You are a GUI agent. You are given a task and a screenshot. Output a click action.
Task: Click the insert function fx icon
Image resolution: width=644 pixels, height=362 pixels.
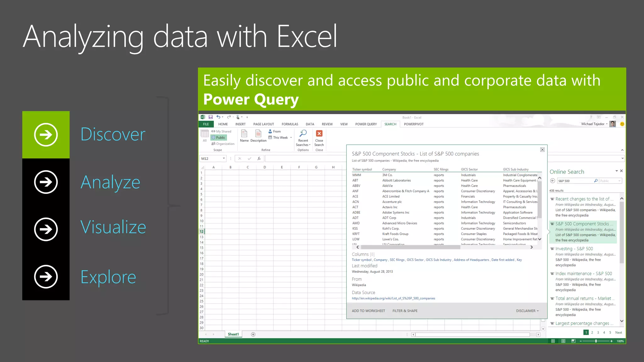(259, 159)
